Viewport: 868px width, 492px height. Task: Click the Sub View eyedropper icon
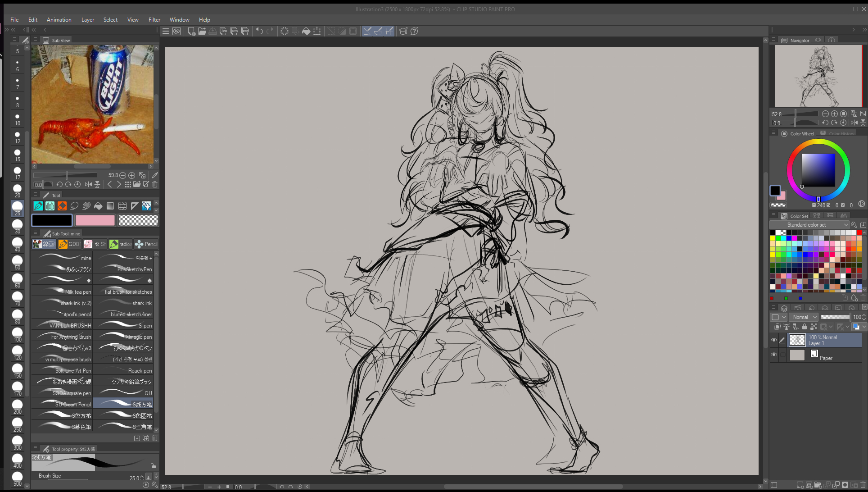155,175
